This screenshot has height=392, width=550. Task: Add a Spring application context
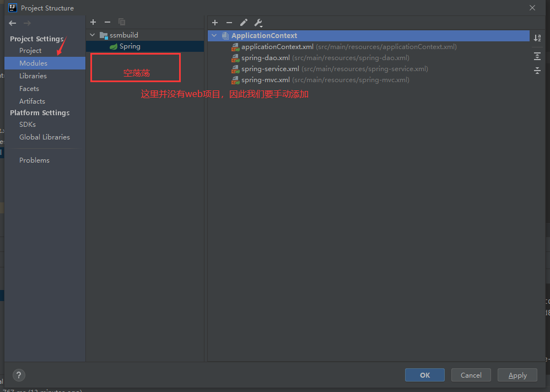pos(215,23)
